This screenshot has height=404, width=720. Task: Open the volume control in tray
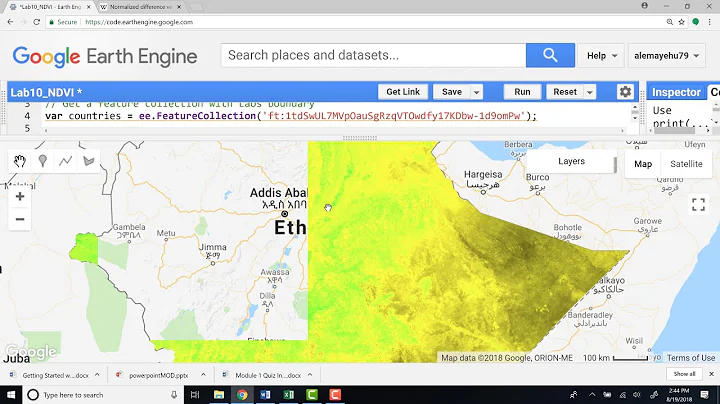(x=636, y=395)
